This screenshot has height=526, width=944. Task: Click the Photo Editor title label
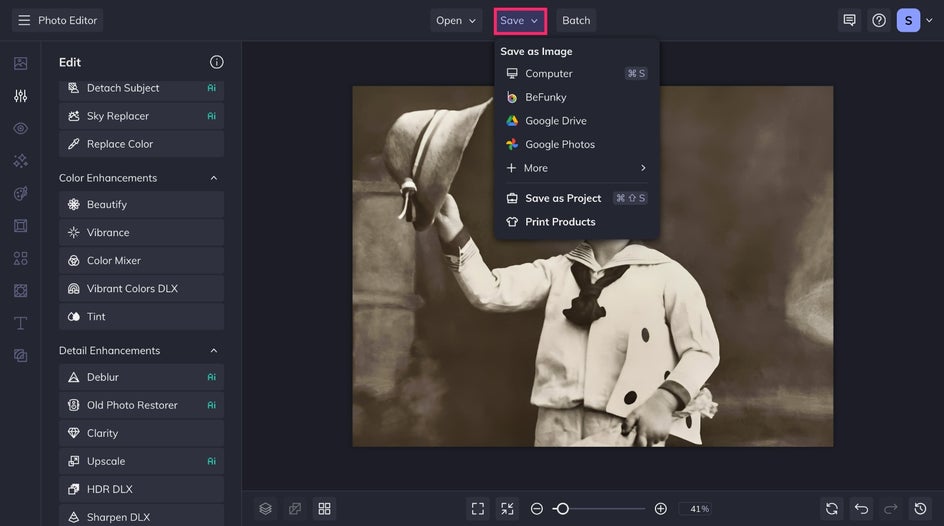[67, 20]
